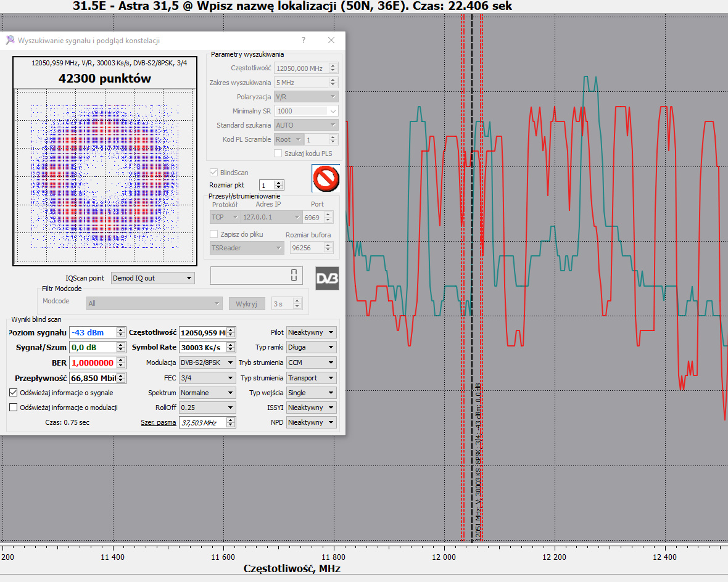Close the signal search dialog
728x582 pixels.
331,40
